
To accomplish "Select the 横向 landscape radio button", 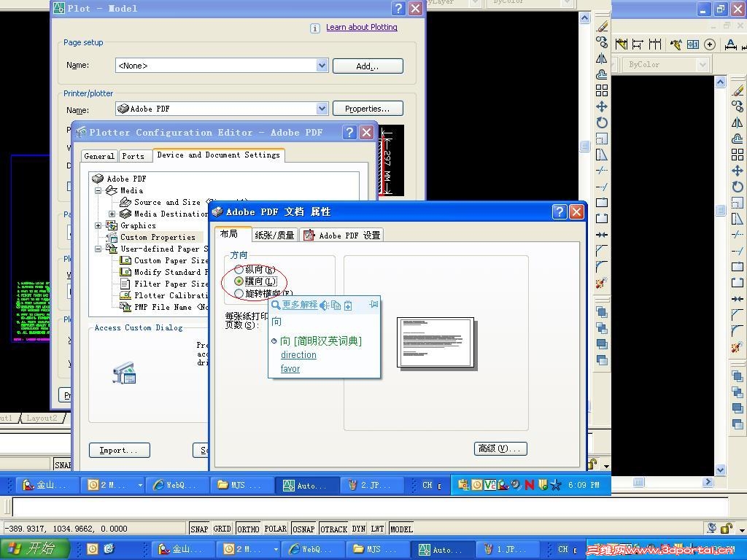I will (239, 281).
